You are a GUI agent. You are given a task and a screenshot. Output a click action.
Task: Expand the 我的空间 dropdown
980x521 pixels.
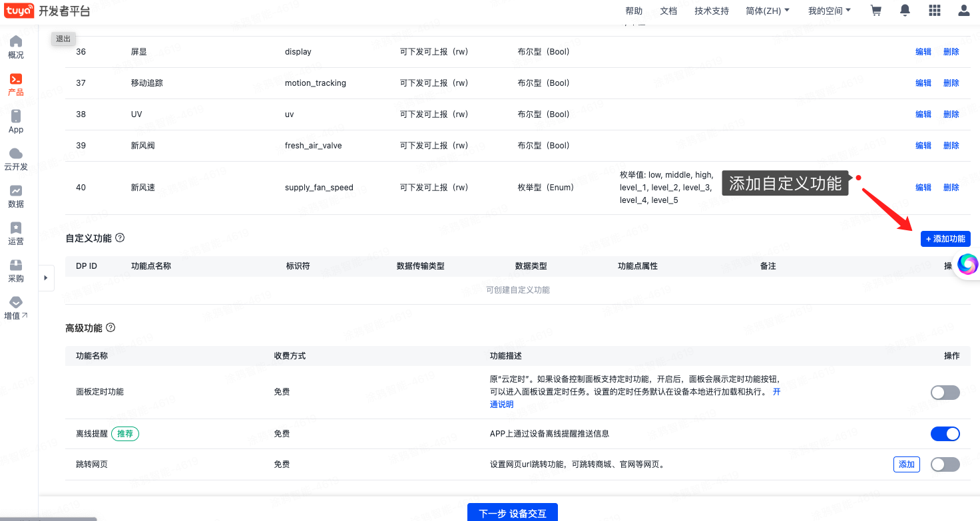click(830, 11)
